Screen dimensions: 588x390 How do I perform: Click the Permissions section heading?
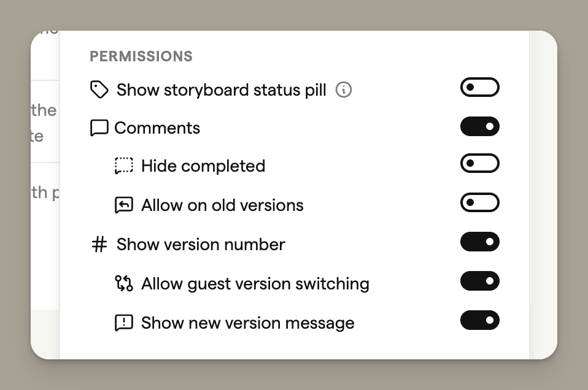[x=141, y=56]
